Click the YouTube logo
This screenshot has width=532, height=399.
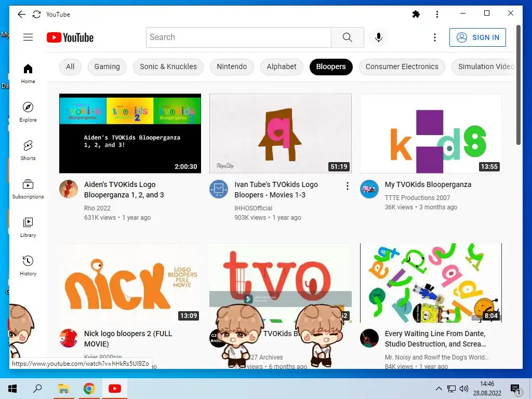tap(70, 37)
